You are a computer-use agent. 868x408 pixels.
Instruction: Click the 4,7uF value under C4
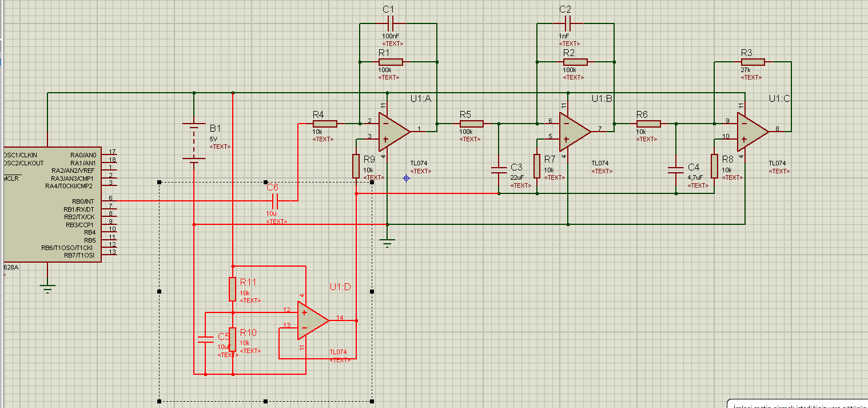[x=695, y=177]
